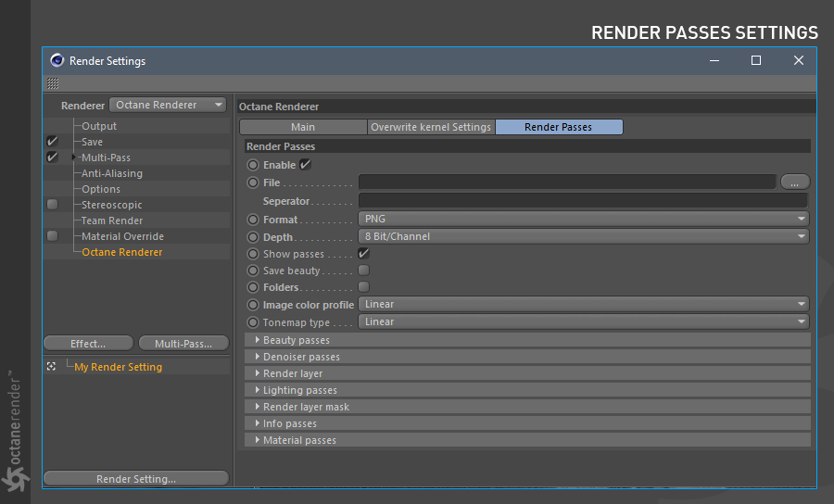Expand the Render layer mask section
This screenshot has width=834, height=504.
(x=258, y=406)
